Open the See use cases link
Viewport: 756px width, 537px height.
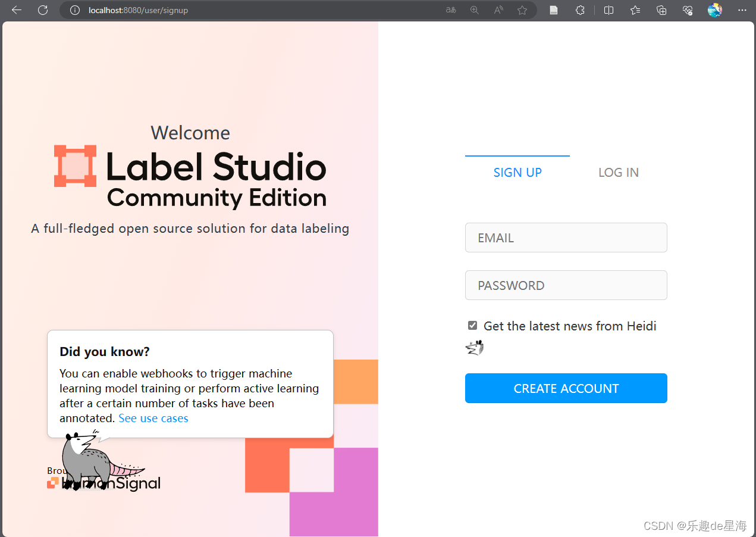click(153, 419)
